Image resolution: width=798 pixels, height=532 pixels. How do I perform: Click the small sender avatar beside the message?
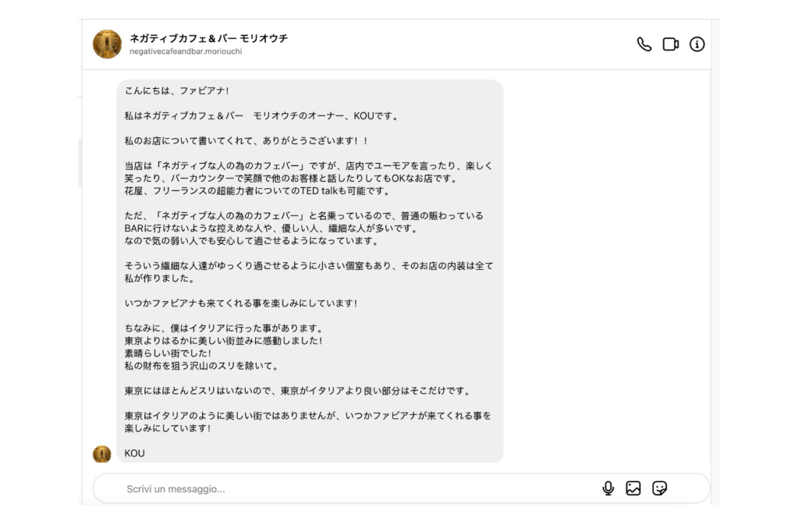pyautogui.click(x=102, y=453)
